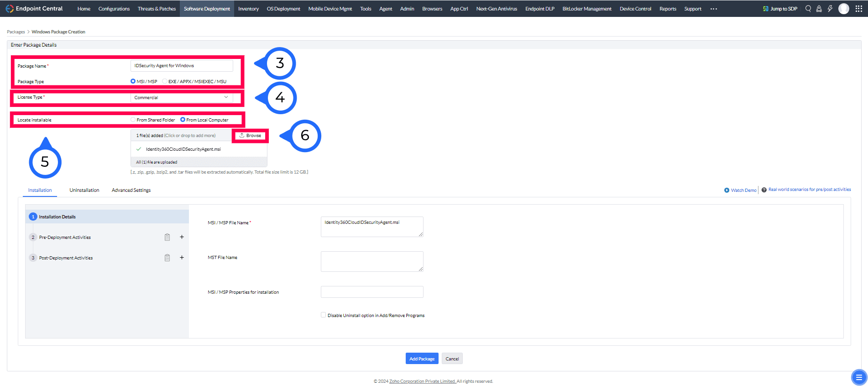868x386 pixels.
Task: Open the notifications icon next to search
Action: tap(819, 9)
